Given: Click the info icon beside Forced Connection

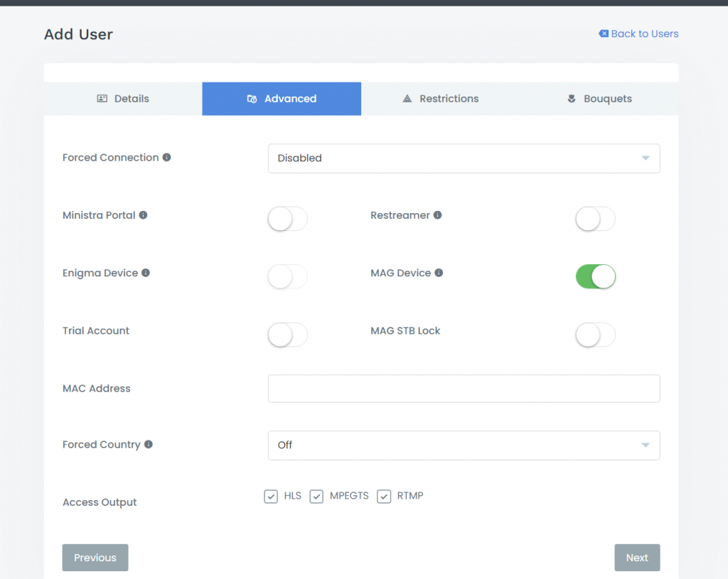Looking at the screenshot, I should [x=166, y=158].
